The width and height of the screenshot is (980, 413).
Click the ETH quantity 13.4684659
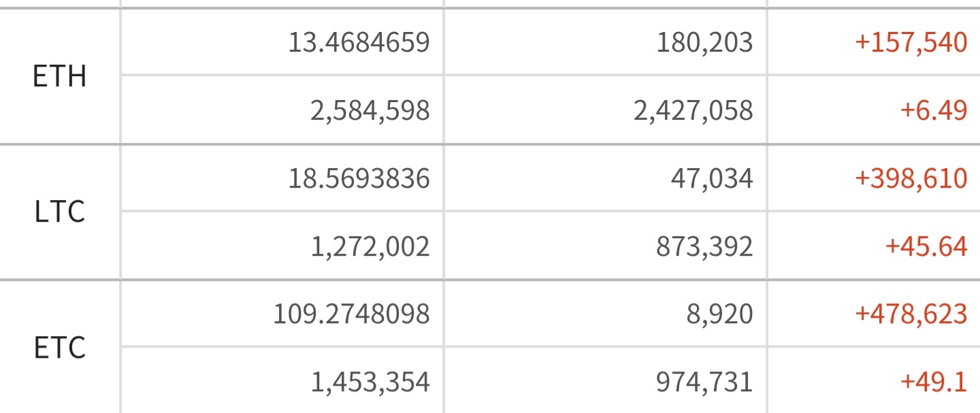359,43
